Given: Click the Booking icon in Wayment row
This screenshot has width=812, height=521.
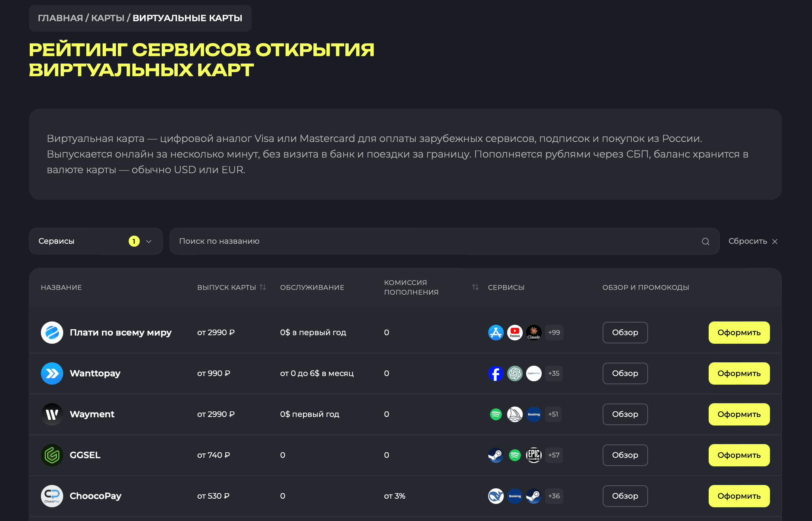Looking at the screenshot, I should 534,414.
